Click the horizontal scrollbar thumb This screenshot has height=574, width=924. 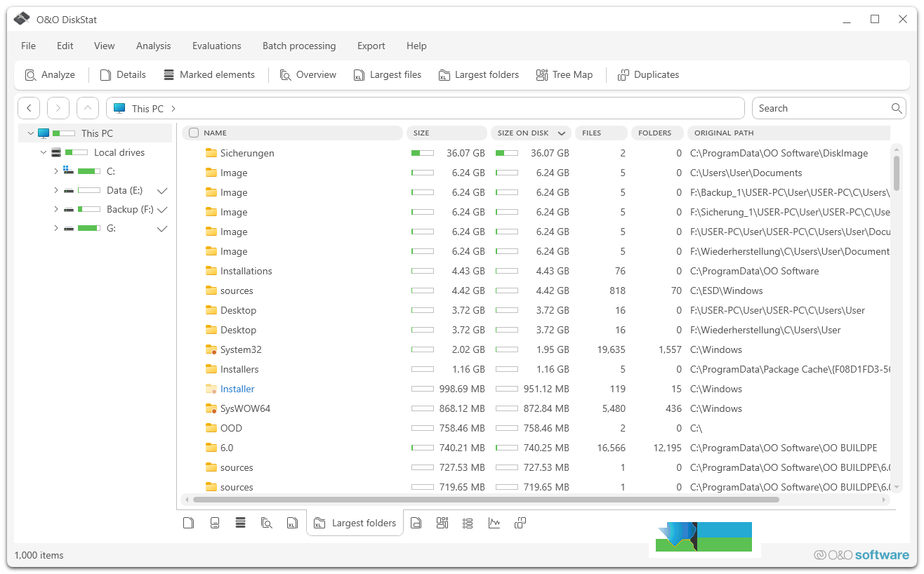pyautogui.click(x=486, y=500)
